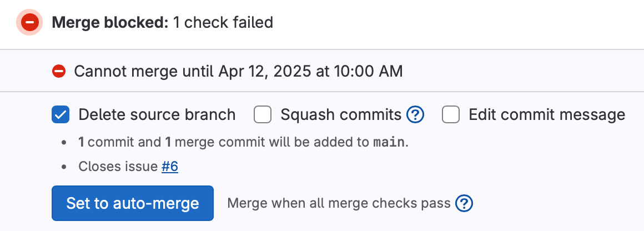Click the 10:00 AM time in the merge message
The height and width of the screenshot is (231, 644).
pyautogui.click(x=368, y=72)
